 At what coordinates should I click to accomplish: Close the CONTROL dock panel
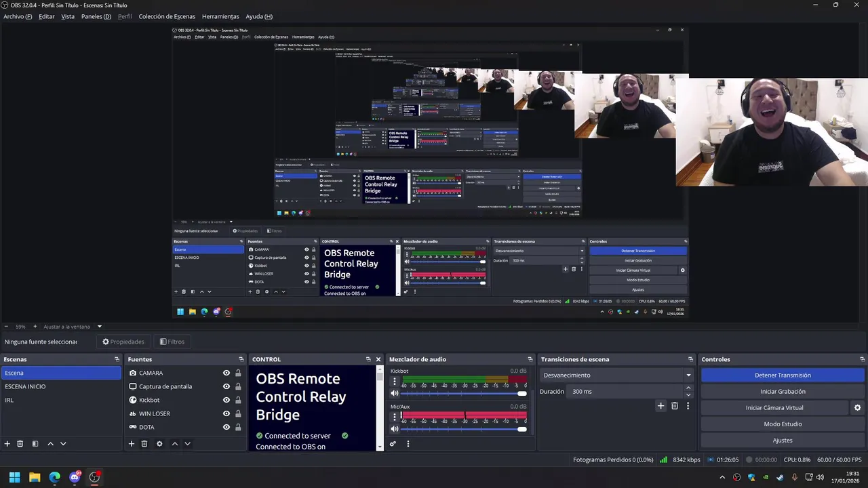pyautogui.click(x=378, y=359)
